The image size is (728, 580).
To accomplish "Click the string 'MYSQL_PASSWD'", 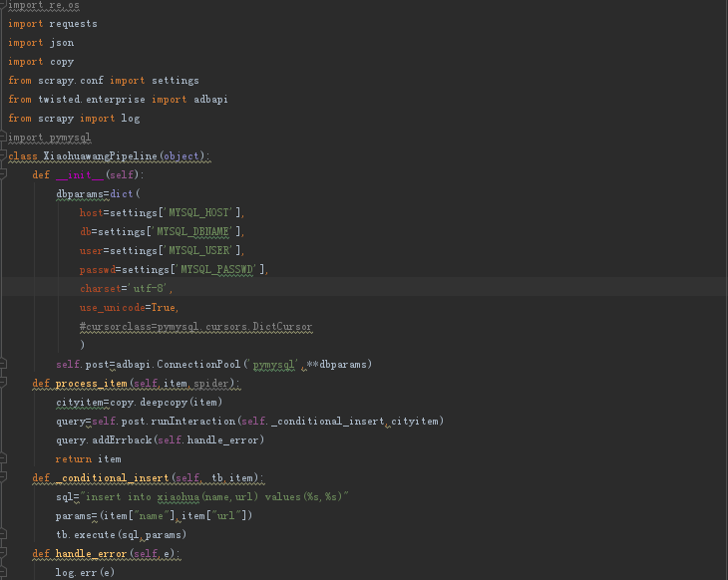I will (216, 270).
